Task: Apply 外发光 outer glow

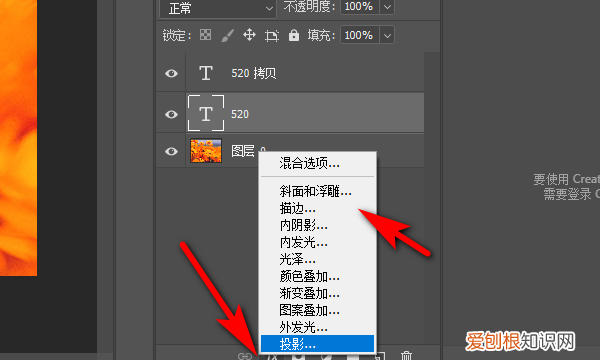Action: pos(304,327)
